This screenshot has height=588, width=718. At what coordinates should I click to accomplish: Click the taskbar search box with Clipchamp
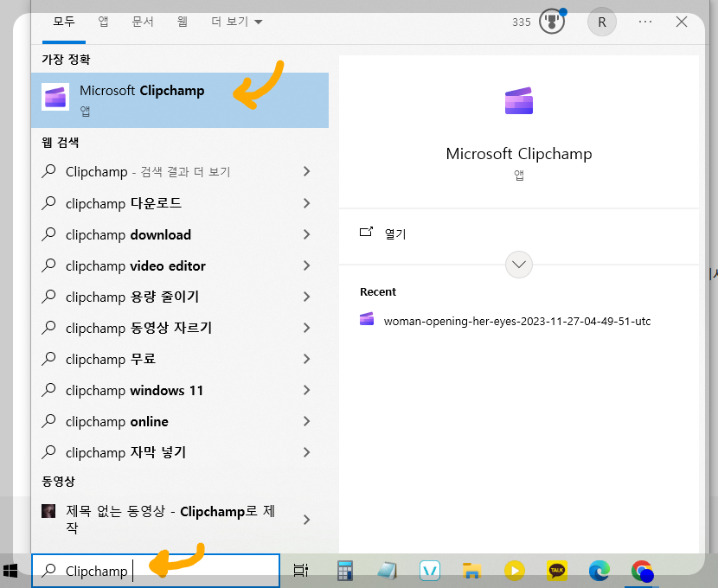coord(156,571)
